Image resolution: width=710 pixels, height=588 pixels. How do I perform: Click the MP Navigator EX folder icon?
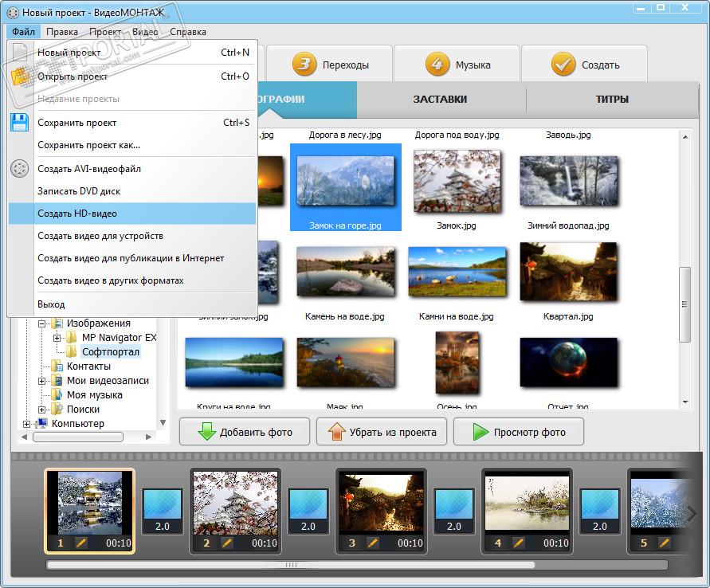click(72, 337)
